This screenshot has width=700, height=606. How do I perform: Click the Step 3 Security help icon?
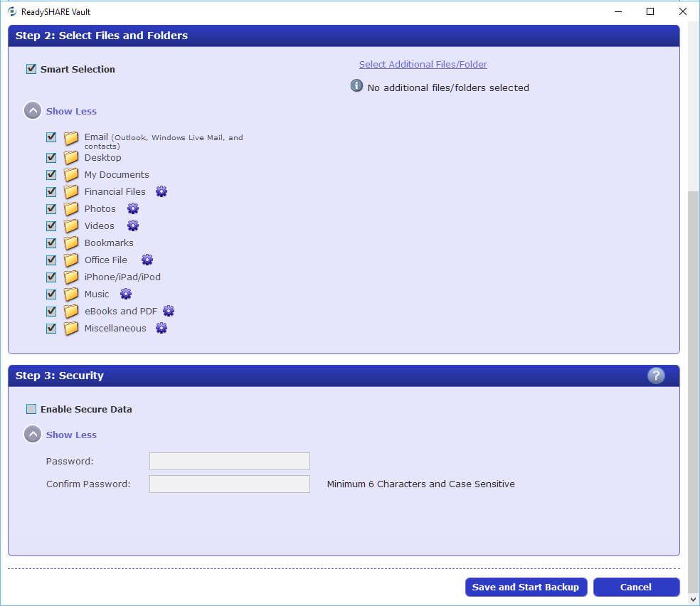click(x=656, y=376)
